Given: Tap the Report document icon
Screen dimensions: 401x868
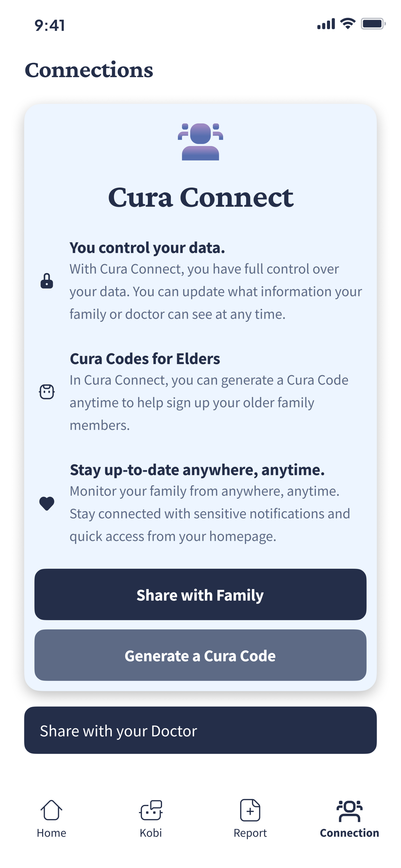Looking at the screenshot, I should coord(250,810).
